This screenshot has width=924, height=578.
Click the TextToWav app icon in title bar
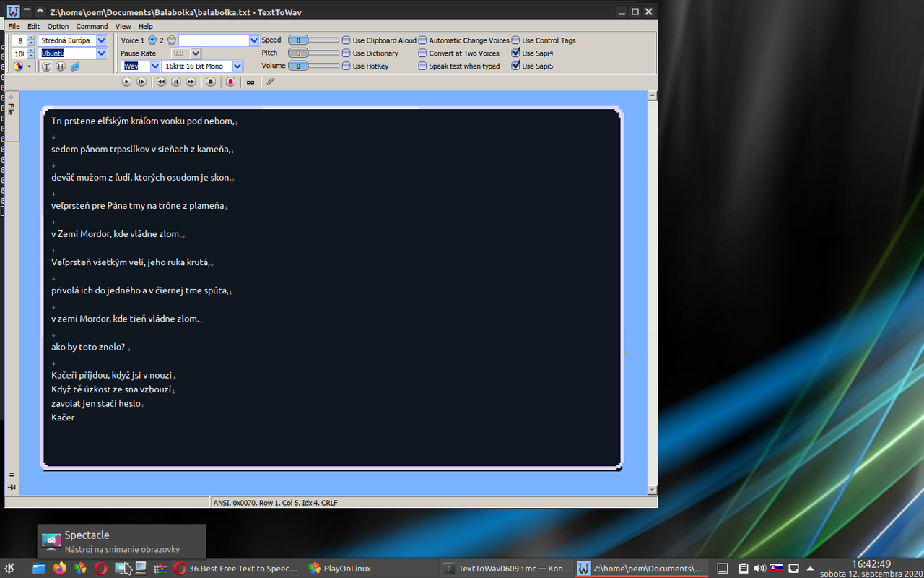[x=14, y=12]
